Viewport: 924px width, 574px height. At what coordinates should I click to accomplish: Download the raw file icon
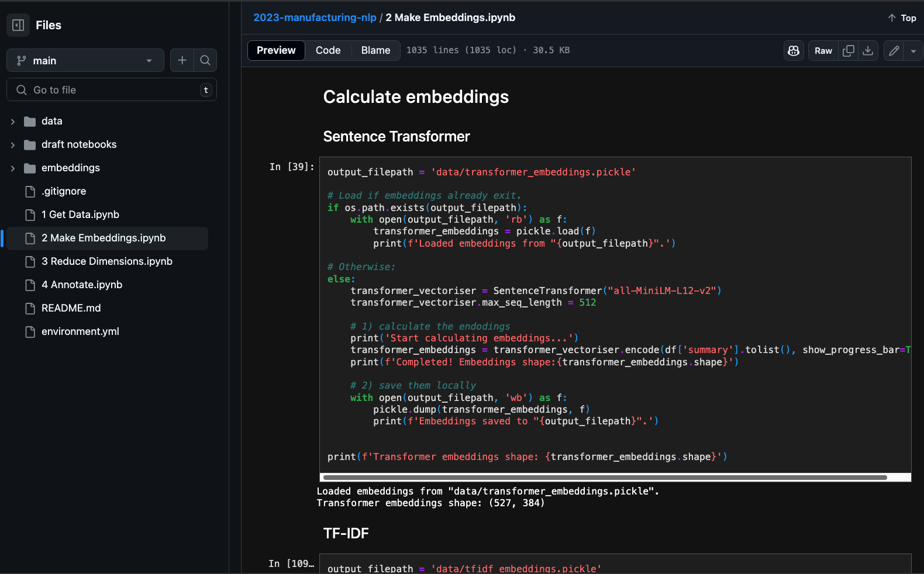tap(868, 51)
